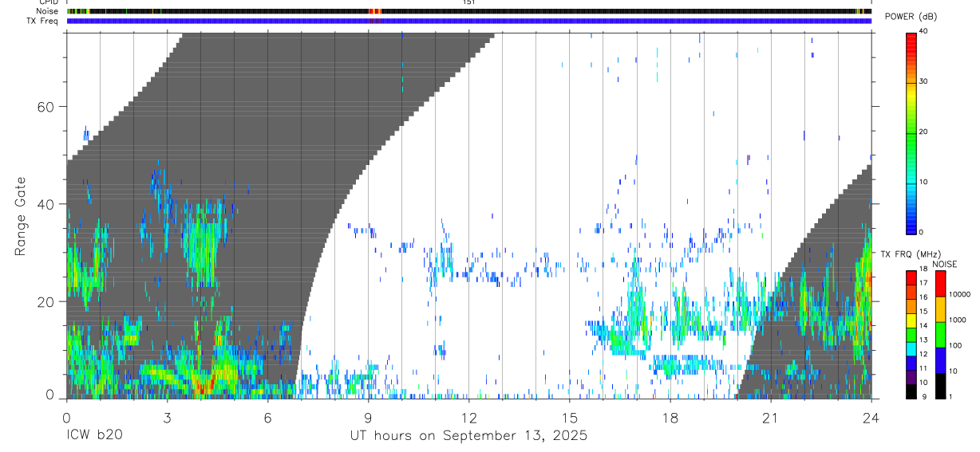Pick the blue segment of NOISE bar

pos(940,360)
